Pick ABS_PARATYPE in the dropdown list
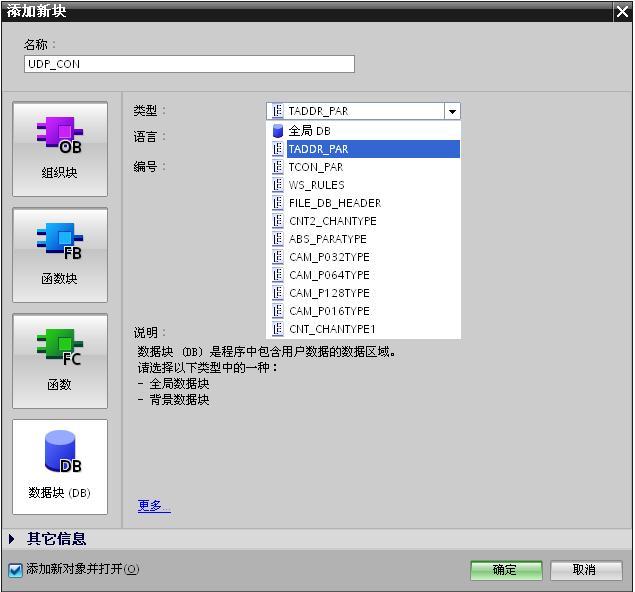The height and width of the screenshot is (592, 635). 363,239
